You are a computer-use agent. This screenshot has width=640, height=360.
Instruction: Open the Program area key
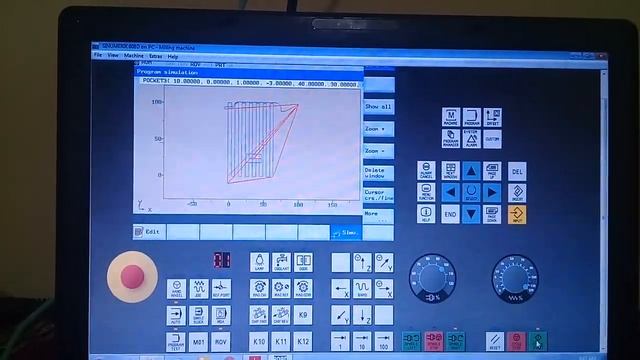click(471, 117)
